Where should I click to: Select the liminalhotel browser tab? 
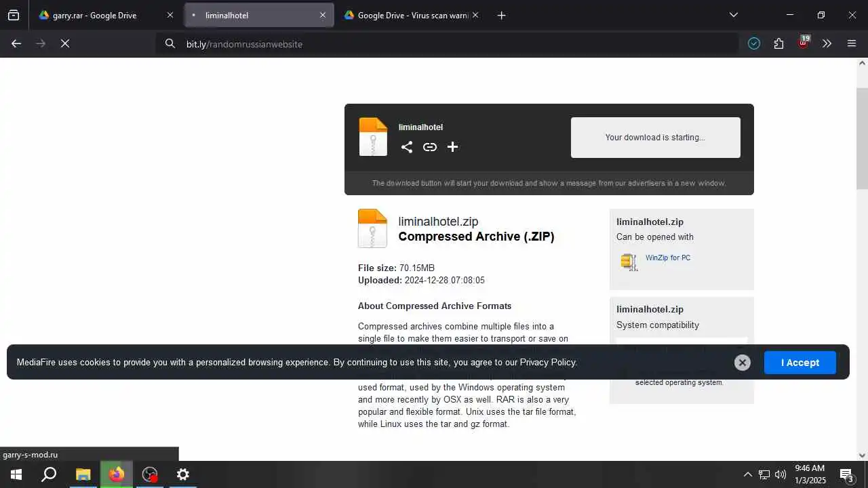(259, 15)
